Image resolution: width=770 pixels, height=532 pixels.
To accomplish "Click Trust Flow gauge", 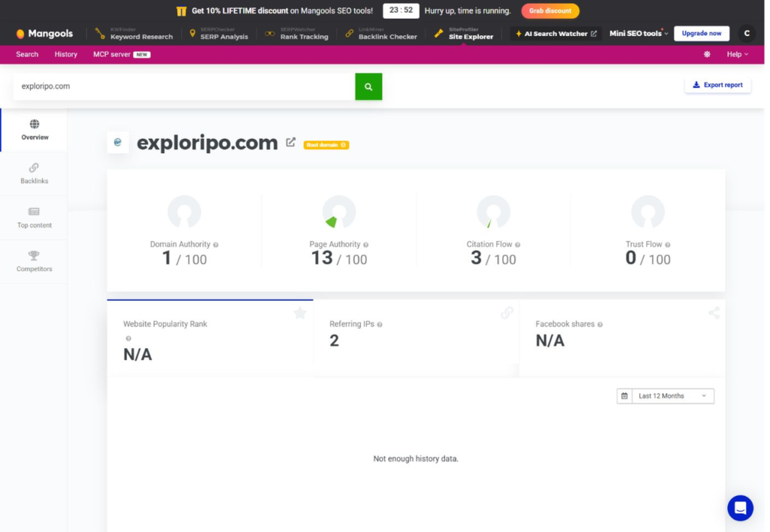I will point(647,212).
